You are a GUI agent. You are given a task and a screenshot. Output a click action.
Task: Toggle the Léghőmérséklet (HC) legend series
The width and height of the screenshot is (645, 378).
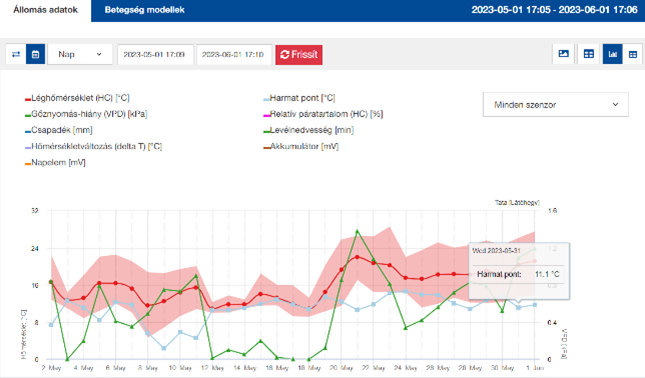point(77,98)
